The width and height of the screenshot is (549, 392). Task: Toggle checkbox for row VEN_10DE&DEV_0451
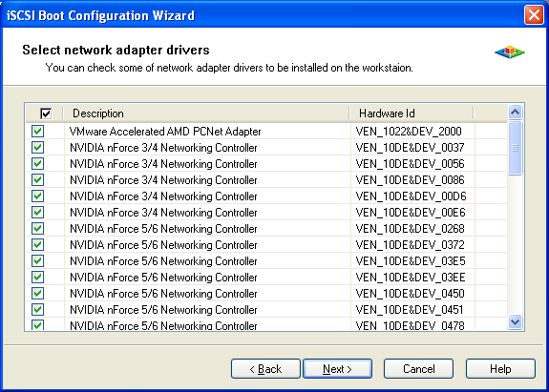pyautogui.click(x=38, y=309)
